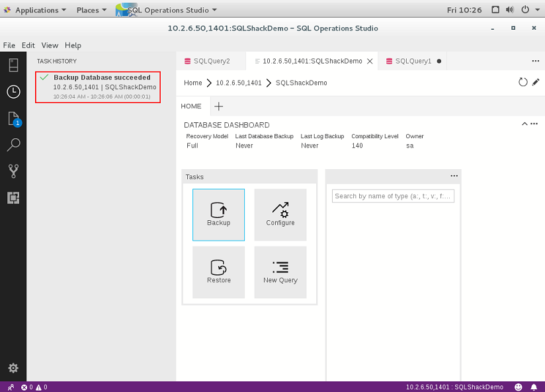Open Source Control branch icon

pos(13,171)
